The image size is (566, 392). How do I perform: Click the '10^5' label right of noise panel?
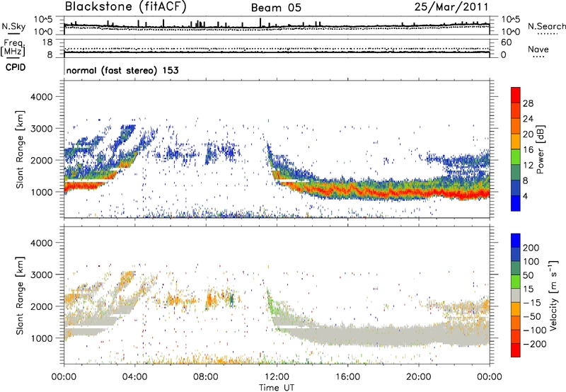[510, 19]
